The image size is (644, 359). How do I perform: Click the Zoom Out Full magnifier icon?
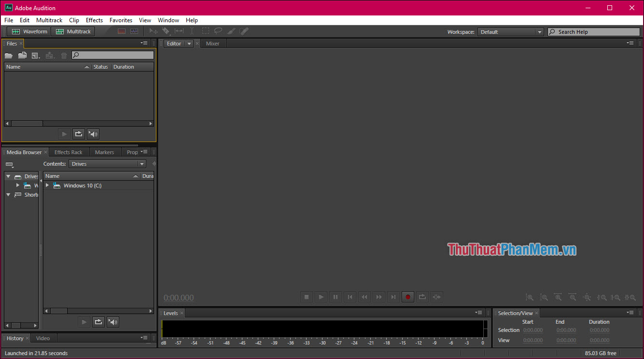coord(587,297)
